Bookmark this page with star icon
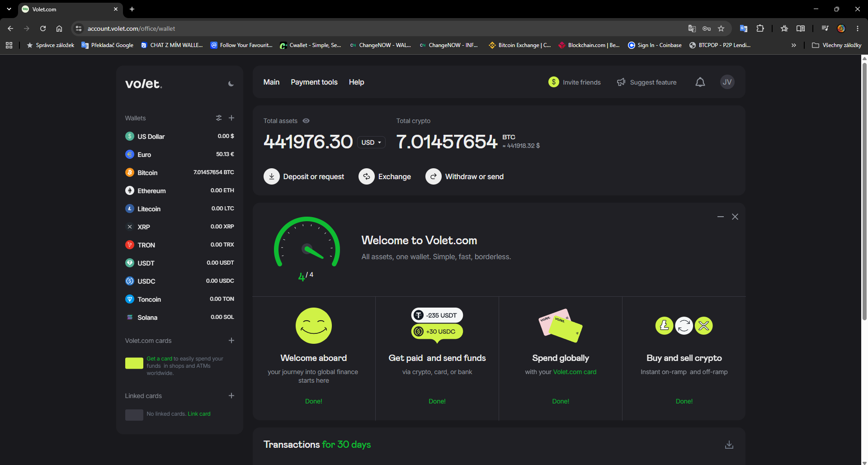 click(721, 28)
